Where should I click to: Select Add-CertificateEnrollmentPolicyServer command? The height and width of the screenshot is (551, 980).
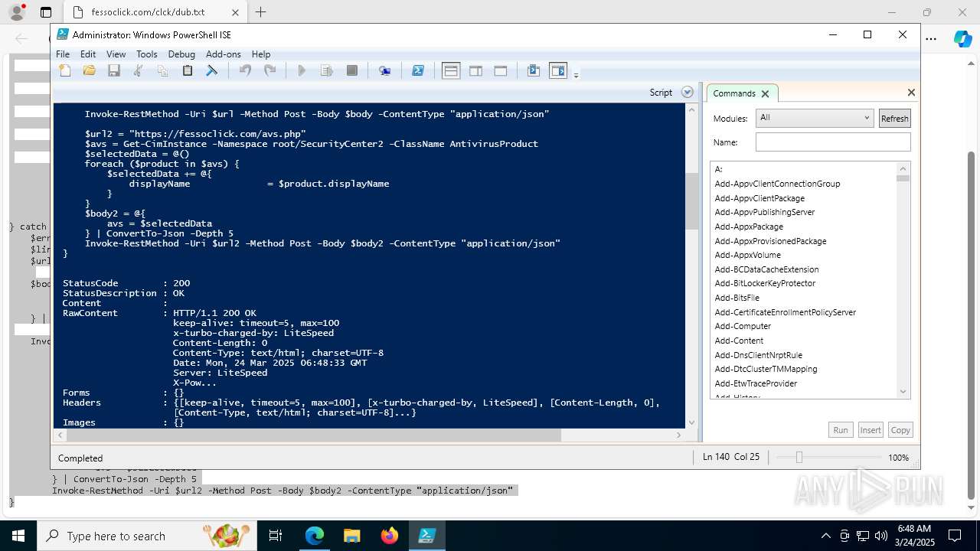click(x=785, y=312)
